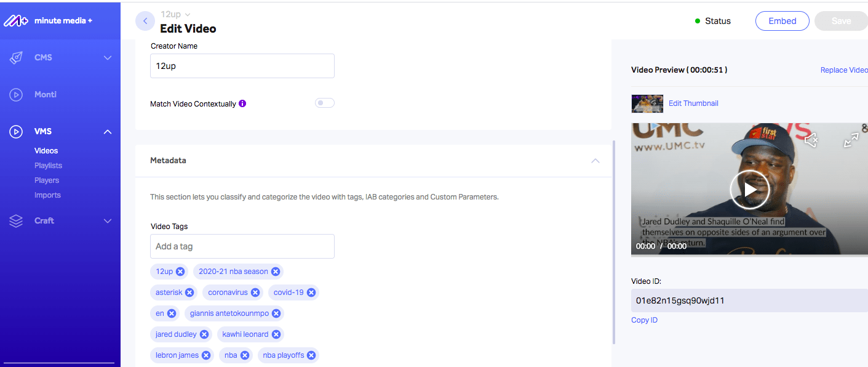Viewport: 868px width, 367px height.
Task: Click the Monti play icon in sidebar
Action: (16, 95)
